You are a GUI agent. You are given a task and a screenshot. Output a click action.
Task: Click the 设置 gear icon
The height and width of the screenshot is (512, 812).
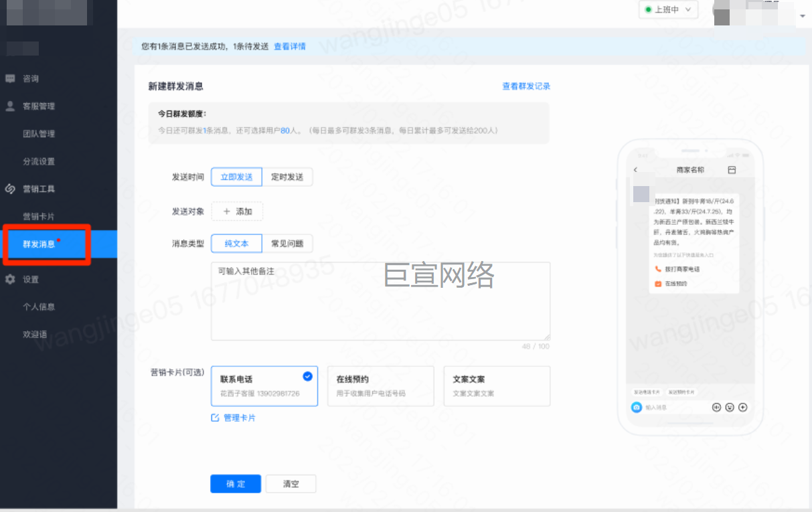10,279
